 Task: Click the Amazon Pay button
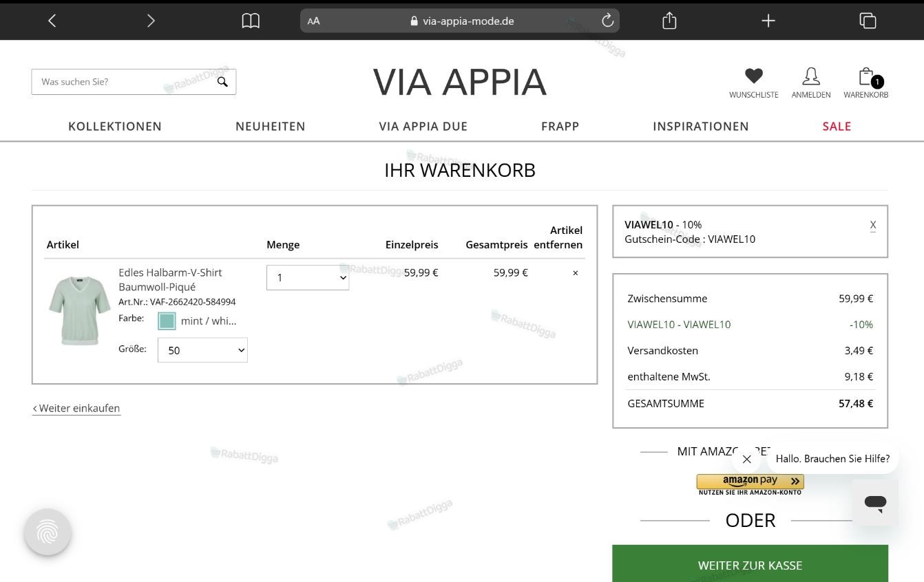click(x=750, y=482)
